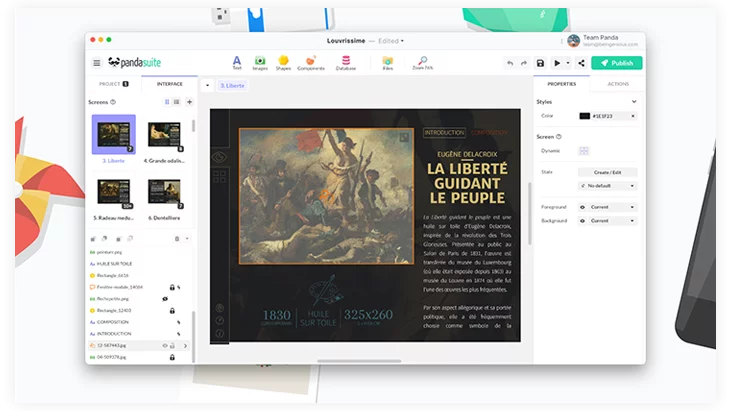The image size is (730, 411).
Task: Open the Shapes tool
Action: 283,63
